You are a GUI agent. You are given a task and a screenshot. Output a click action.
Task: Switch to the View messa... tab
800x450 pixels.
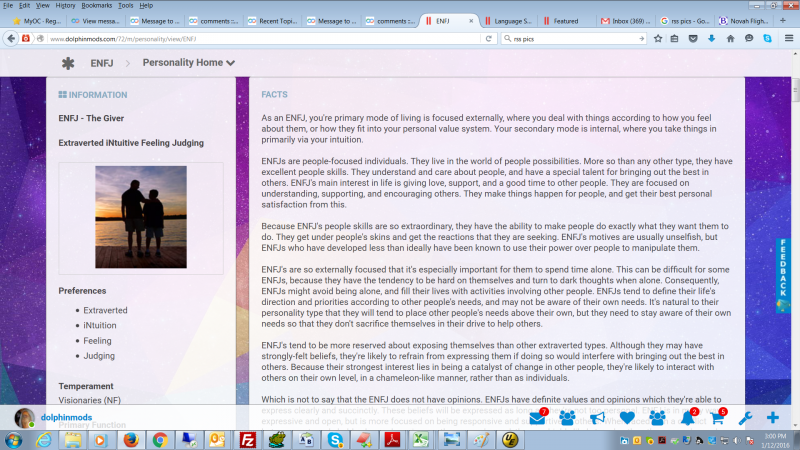click(x=96, y=21)
